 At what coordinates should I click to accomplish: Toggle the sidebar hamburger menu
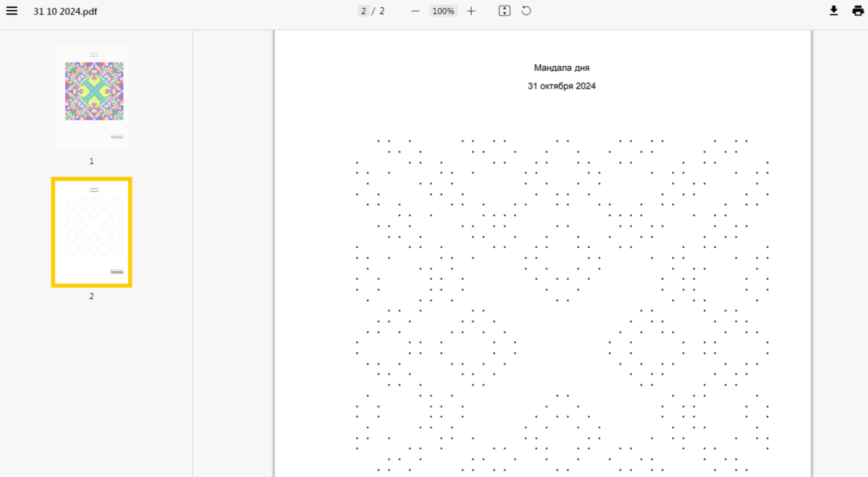coord(12,11)
